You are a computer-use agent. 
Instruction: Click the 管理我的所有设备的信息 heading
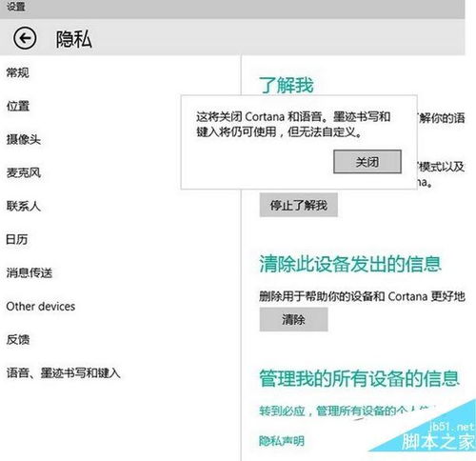pyautogui.click(x=359, y=378)
